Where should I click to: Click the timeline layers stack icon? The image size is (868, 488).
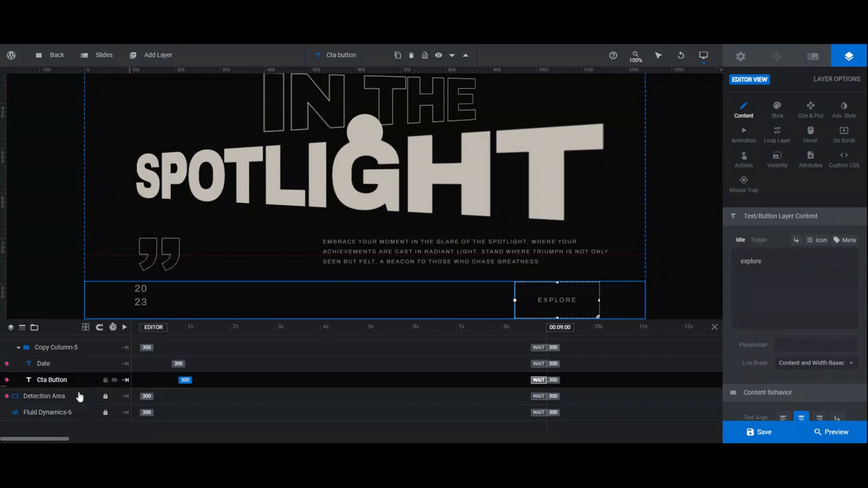[x=11, y=327]
